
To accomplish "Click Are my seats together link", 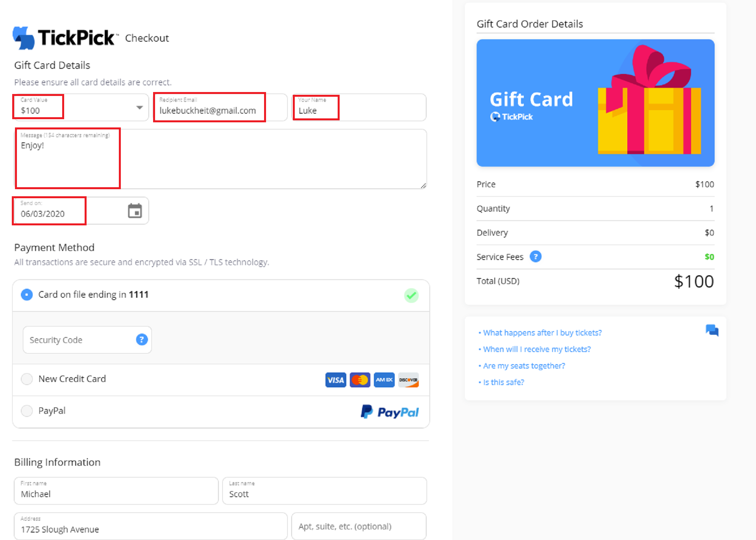I will (524, 366).
